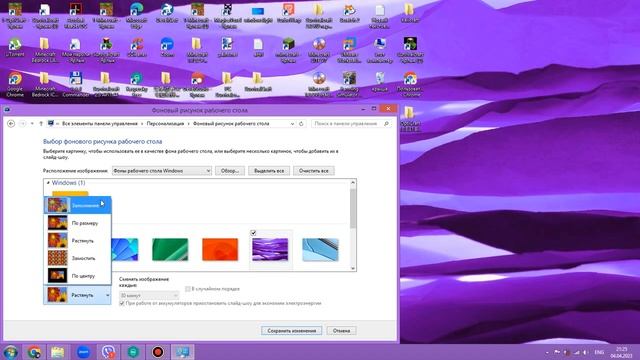Open File Explorer from the taskbar
This screenshot has height=360, width=640.
click(x=58, y=352)
